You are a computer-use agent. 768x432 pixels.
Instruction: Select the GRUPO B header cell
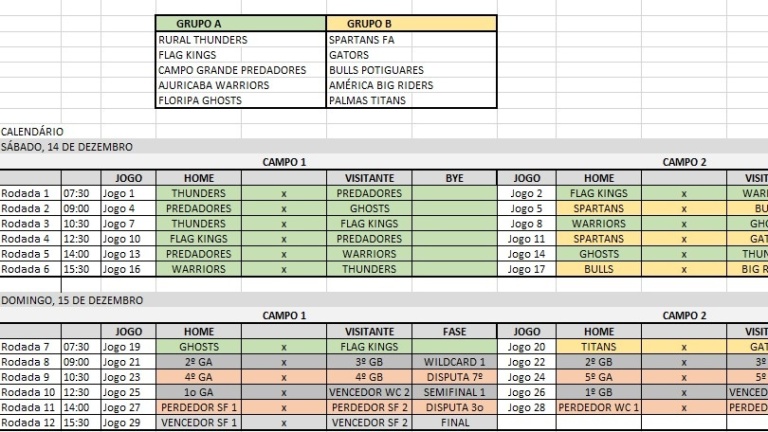(x=411, y=24)
